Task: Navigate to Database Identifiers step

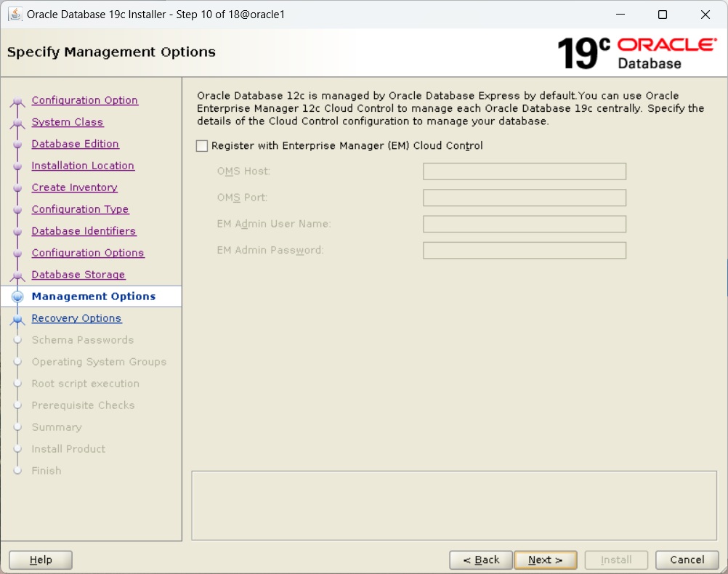Action: pos(84,231)
